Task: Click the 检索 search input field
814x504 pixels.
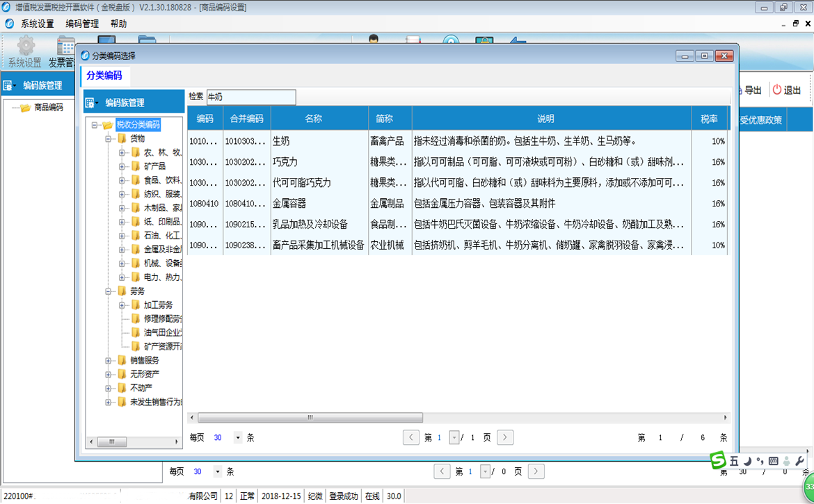Action: click(251, 97)
